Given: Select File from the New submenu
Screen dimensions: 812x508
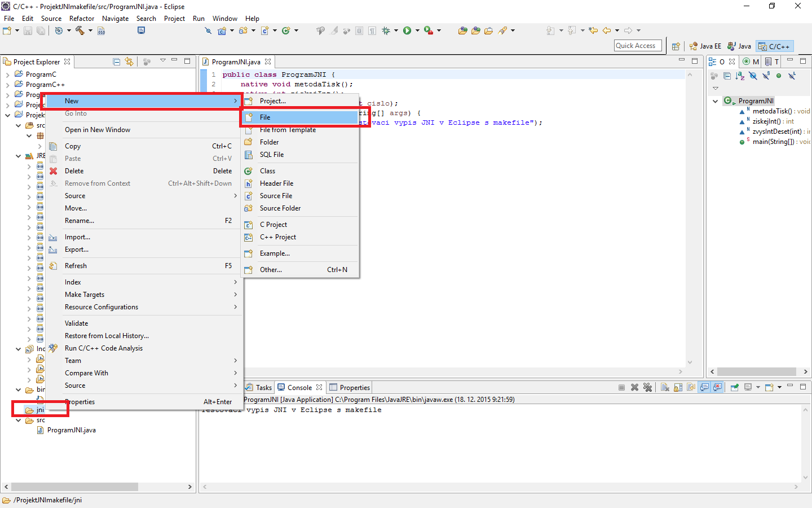Looking at the screenshot, I should point(265,117).
